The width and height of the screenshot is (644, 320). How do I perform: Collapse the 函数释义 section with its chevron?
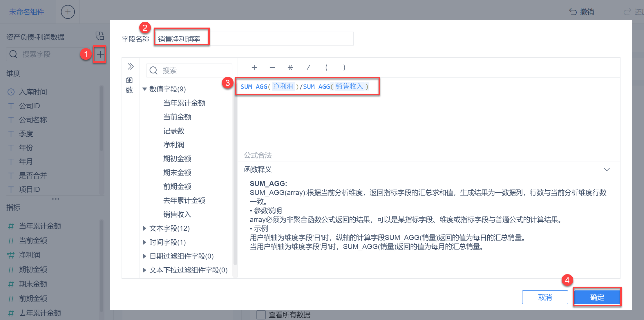coord(607,169)
